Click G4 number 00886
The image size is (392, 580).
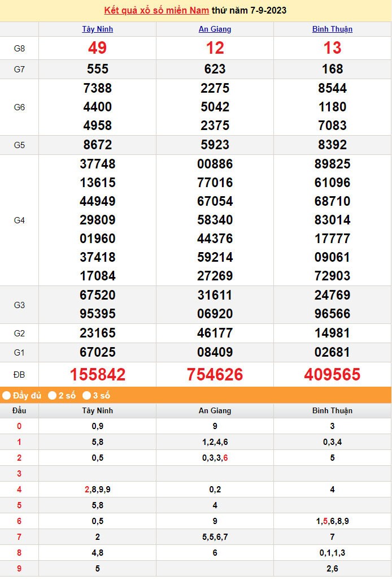click(215, 164)
